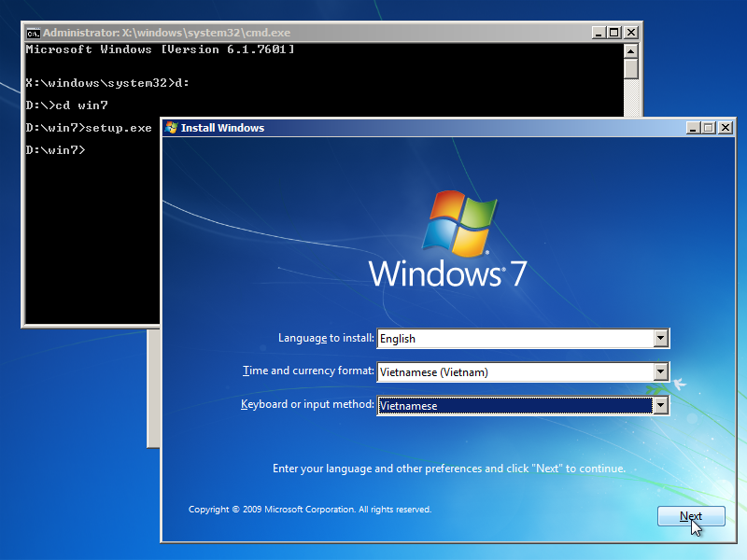Click the "Keyboard or input method" label
The height and width of the screenshot is (560, 747).
tap(307, 404)
